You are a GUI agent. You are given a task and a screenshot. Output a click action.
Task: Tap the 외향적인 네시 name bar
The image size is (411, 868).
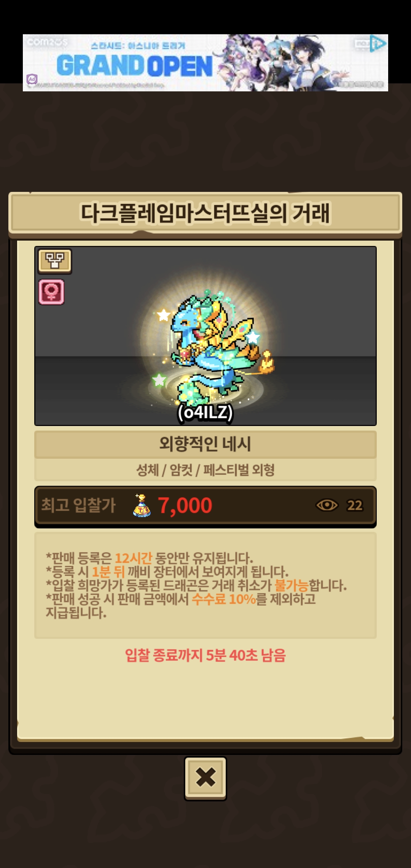click(205, 444)
